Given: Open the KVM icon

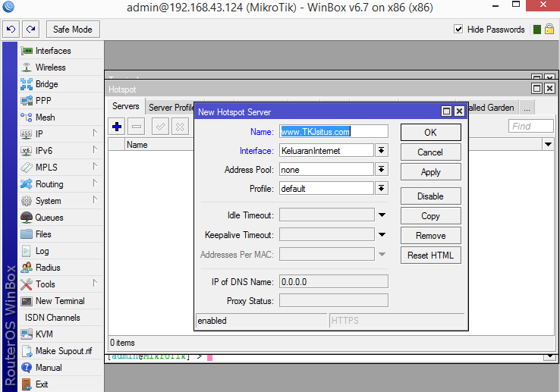Looking at the screenshot, I should point(27,334).
